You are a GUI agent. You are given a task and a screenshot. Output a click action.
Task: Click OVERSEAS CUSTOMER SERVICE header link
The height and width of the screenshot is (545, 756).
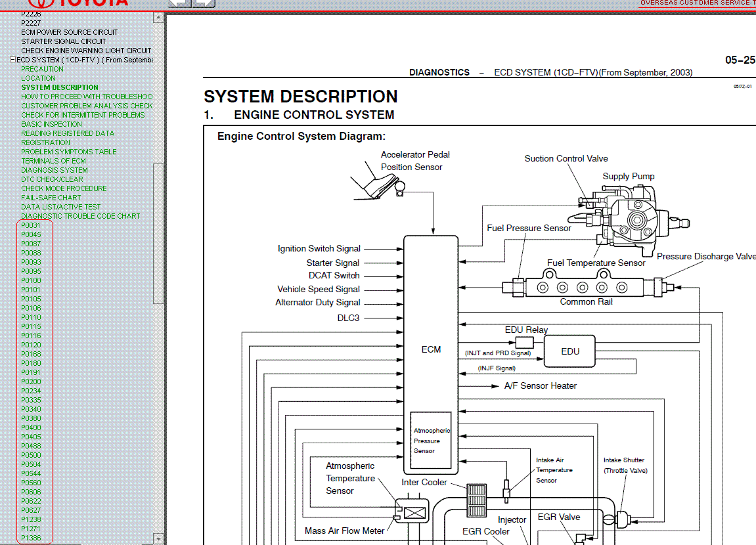[697, 3]
